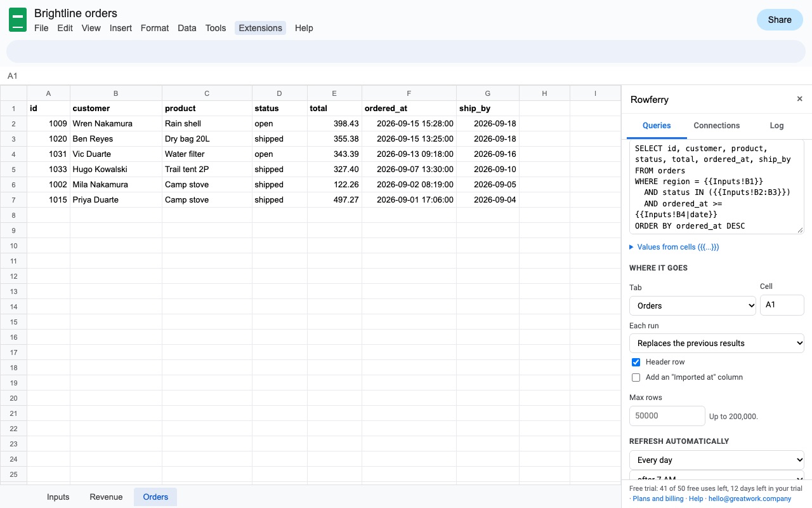
Task: Switch to the Queries tab in Rowferry
Action: [657, 126]
